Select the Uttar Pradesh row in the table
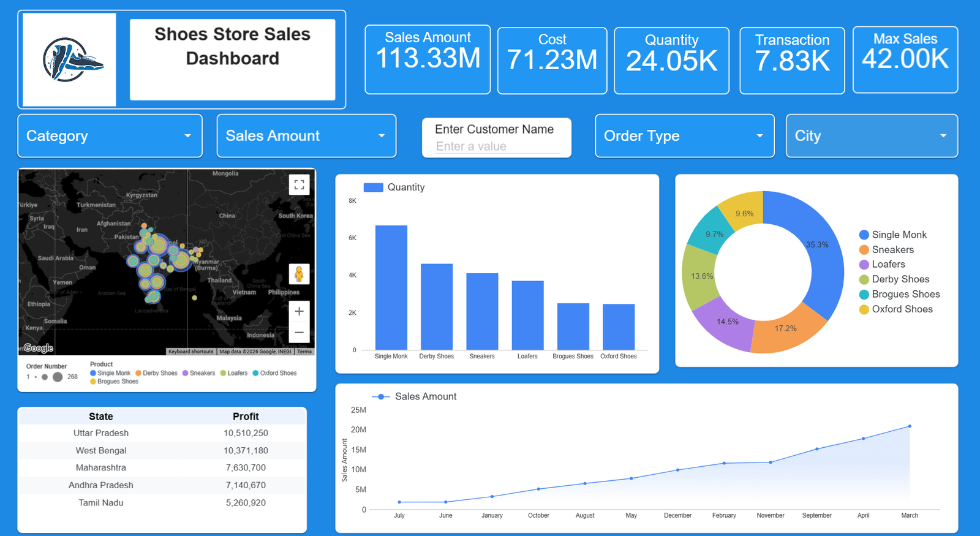The image size is (980, 536). 162,433
